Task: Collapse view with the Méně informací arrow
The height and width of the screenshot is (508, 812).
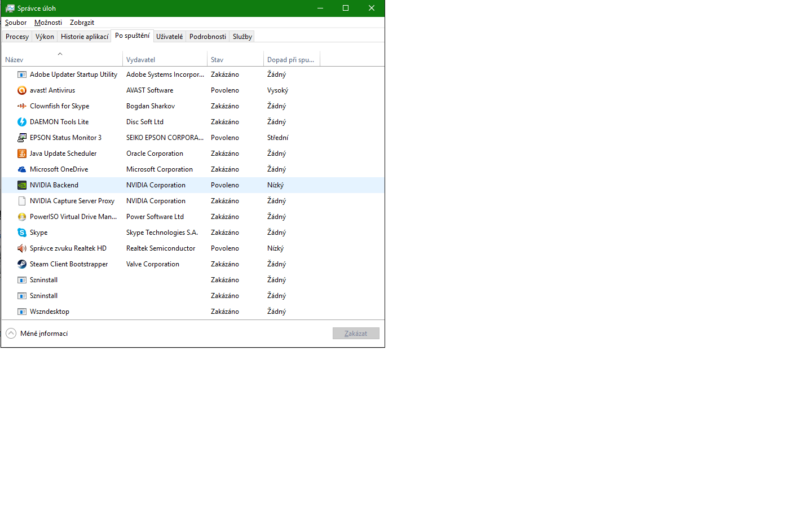Action: [11, 334]
